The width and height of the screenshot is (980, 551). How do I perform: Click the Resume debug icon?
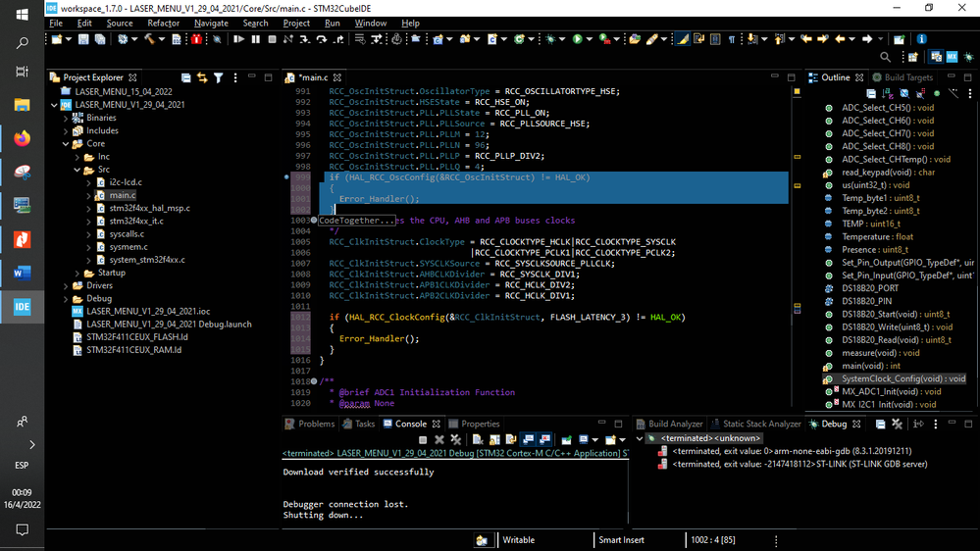(x=238, y=39)
